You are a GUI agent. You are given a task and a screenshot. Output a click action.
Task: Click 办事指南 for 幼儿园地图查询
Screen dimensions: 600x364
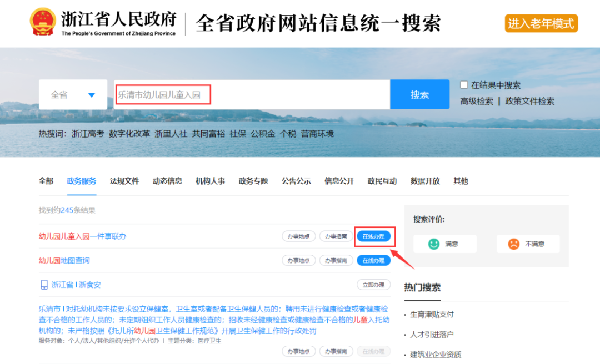pyautogui.click(x=336, y=260)
